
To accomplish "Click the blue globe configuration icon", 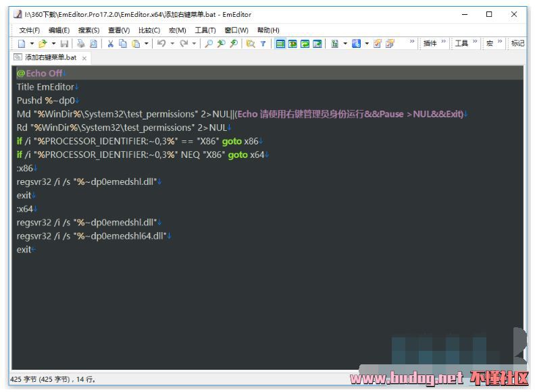I will pos(356,44).
